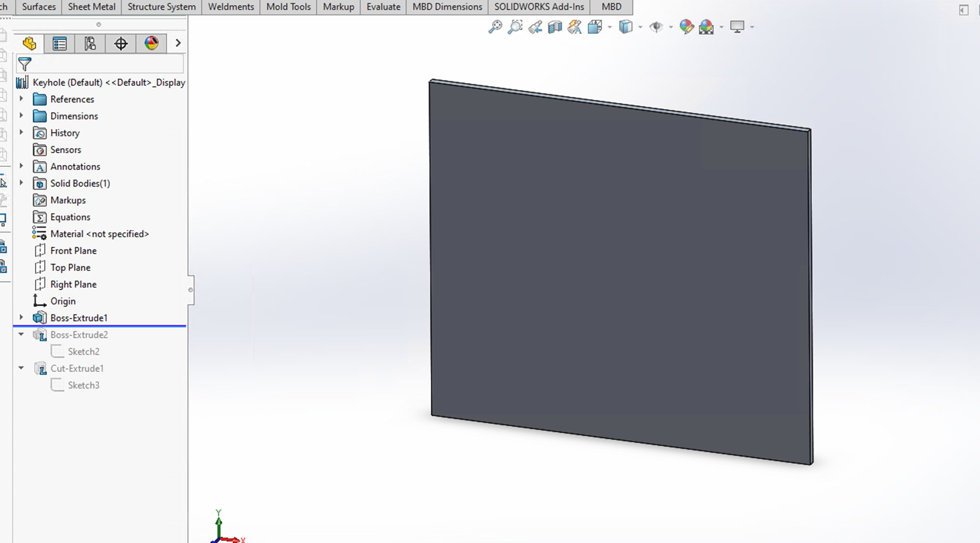Click the red X axis of orientation triad

[229, 540]
